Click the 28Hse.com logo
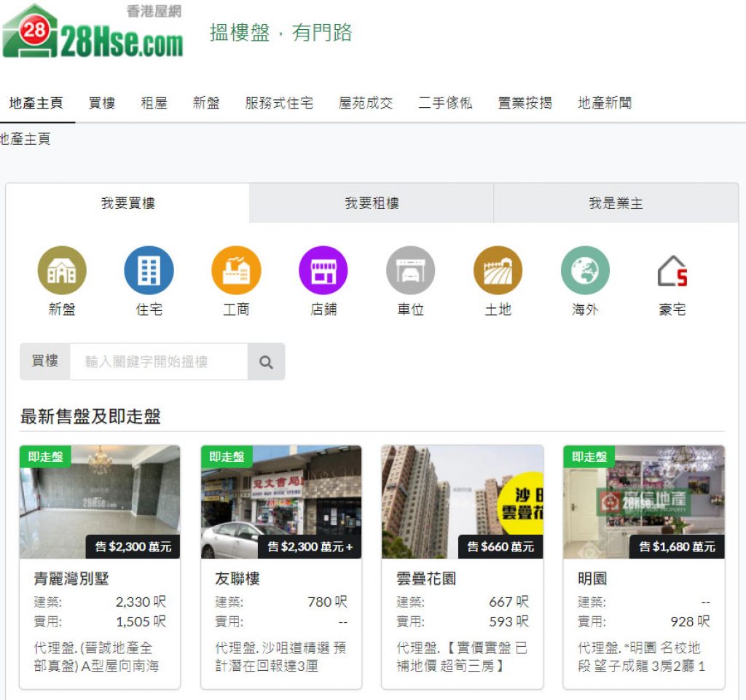746x700 pixels. click(93, 31)
